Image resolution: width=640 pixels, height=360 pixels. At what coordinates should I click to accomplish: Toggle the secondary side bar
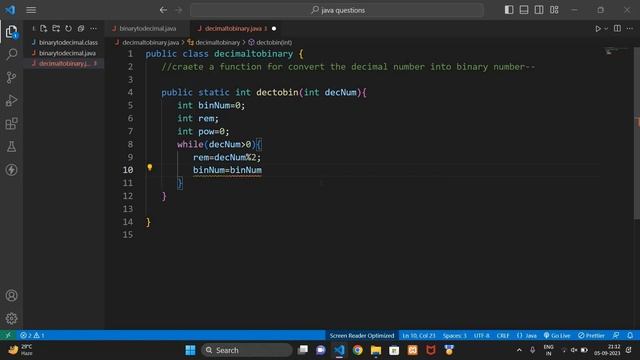click(539, 10)
